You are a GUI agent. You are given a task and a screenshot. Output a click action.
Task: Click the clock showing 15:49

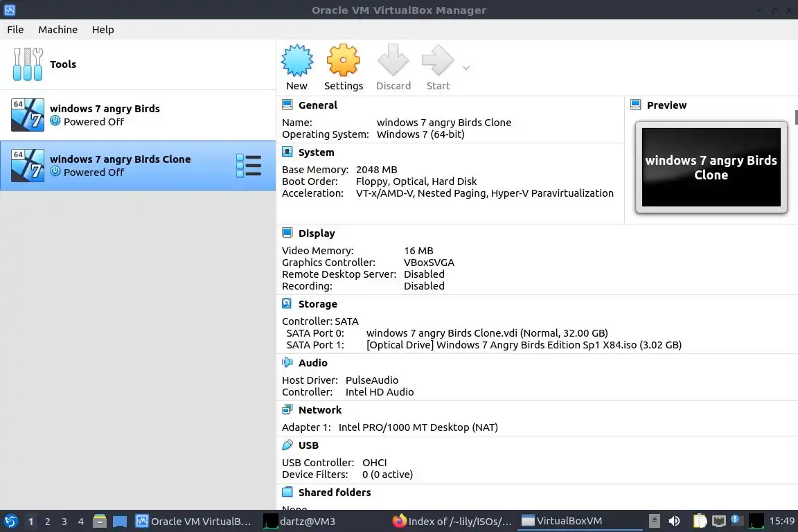(x=781, y=521)
